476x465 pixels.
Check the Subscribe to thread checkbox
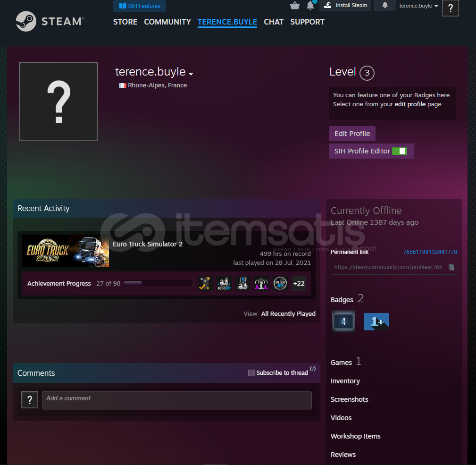coord(251,373)
